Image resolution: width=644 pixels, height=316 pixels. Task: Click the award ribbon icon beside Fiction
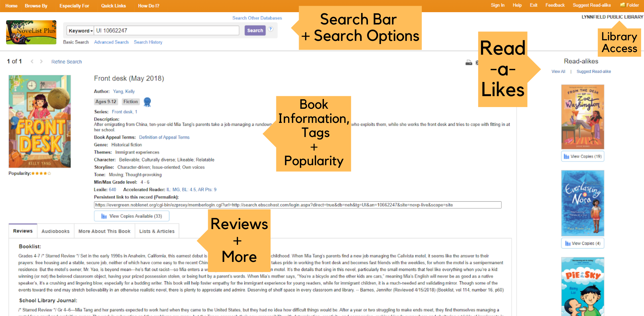[147, 102]
